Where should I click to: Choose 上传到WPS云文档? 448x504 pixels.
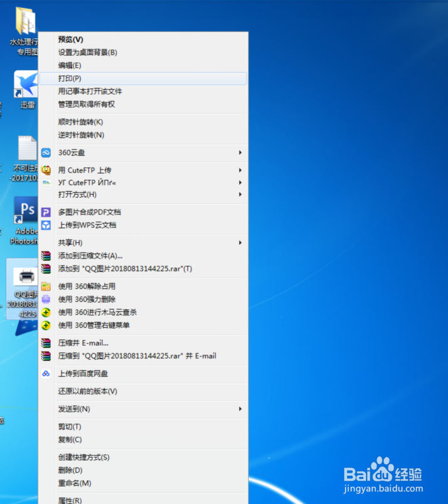click(x=143, y=225)
